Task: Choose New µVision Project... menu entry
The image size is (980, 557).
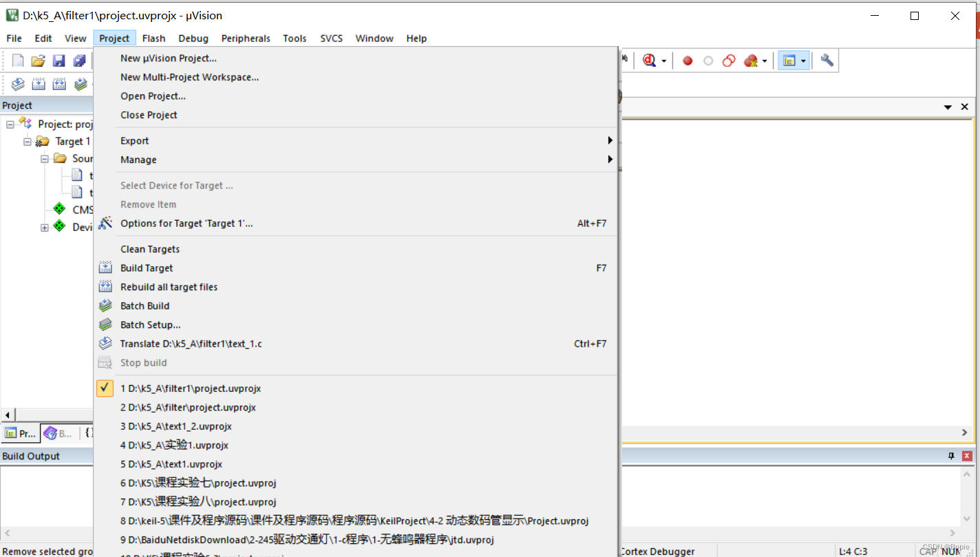Action: [x=169, y=58]
